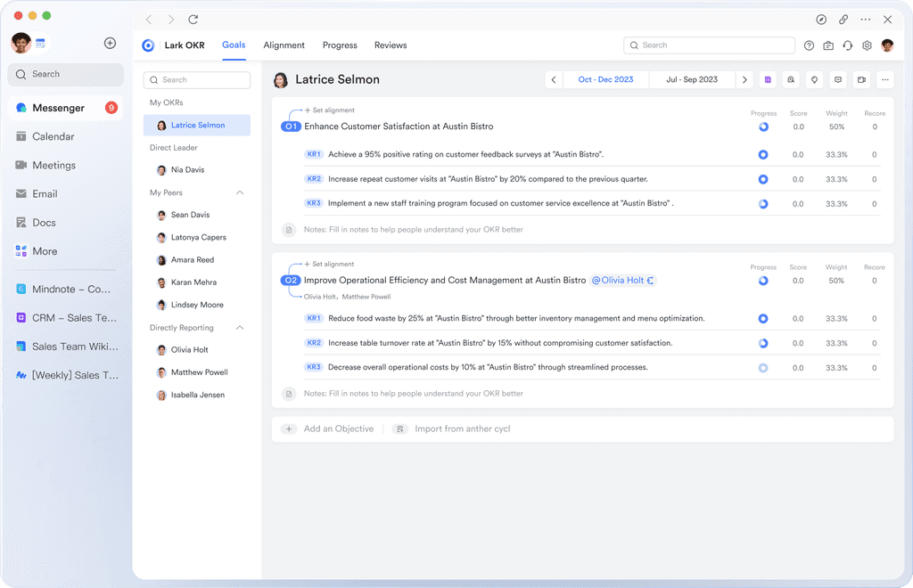Switch to the Alignment tab

coord(284,45)
